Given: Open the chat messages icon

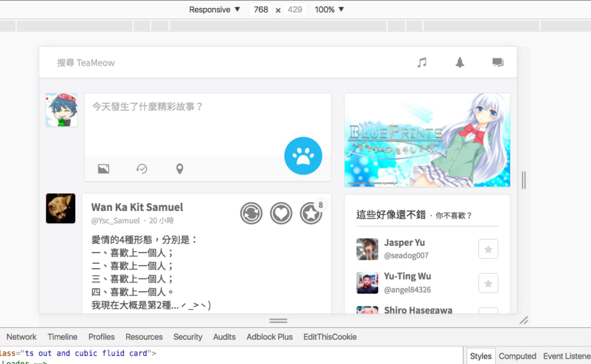Looking at the screenshot, I should tap(498, 63).
